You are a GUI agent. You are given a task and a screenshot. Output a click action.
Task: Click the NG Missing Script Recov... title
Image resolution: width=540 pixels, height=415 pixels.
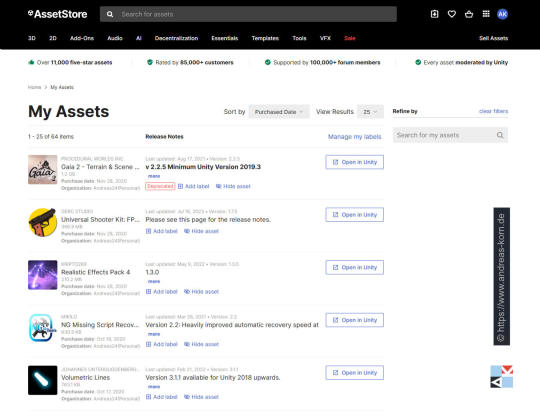coord(100,325)
